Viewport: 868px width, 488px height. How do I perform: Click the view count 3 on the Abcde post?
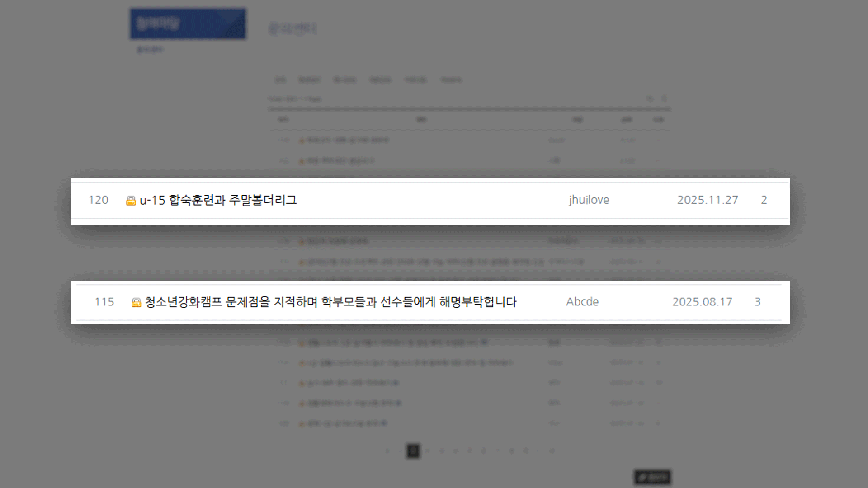click(x=758, y=302)
